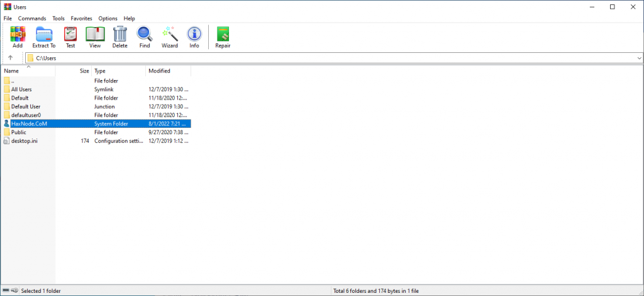Click the Extract To toolbar icon
The height and width of the screenshot is (296, 644).
[x=44, y=37]
